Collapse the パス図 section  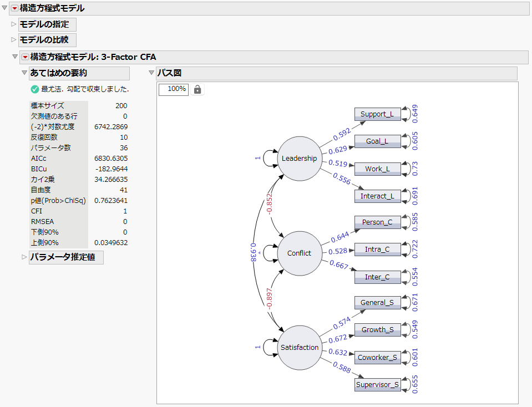[x=151, y=73]
